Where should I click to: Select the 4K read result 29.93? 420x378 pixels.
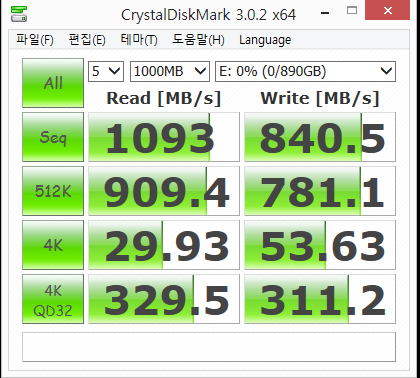(164, 245)
